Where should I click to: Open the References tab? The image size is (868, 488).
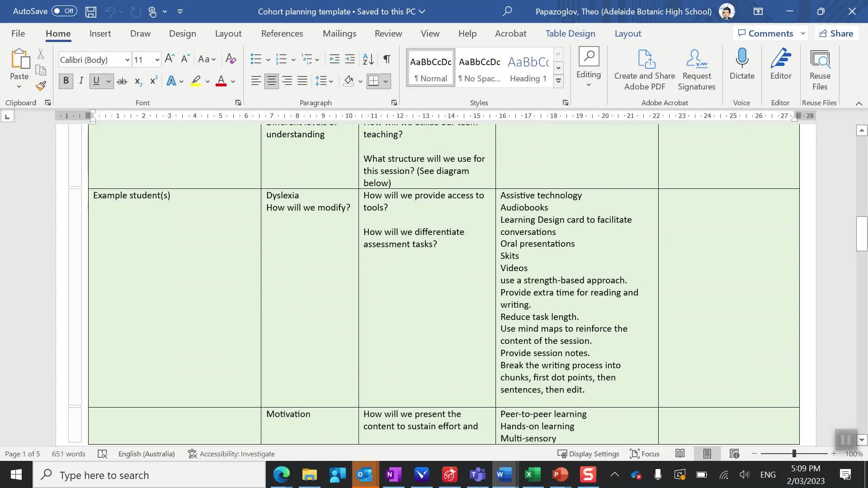tap(282, 33)
